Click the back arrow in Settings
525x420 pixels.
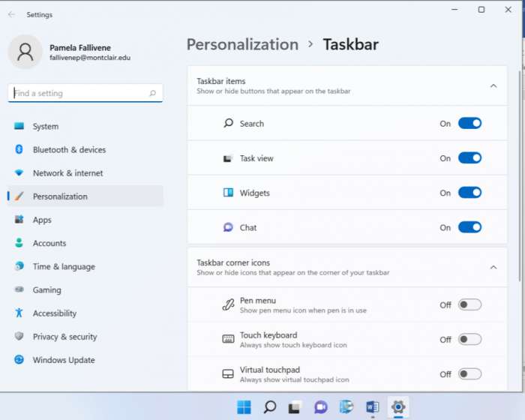tap(11, 14)
